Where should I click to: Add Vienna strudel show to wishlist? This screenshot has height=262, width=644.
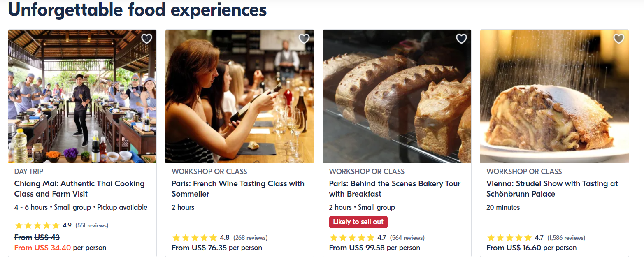(618, 39)
